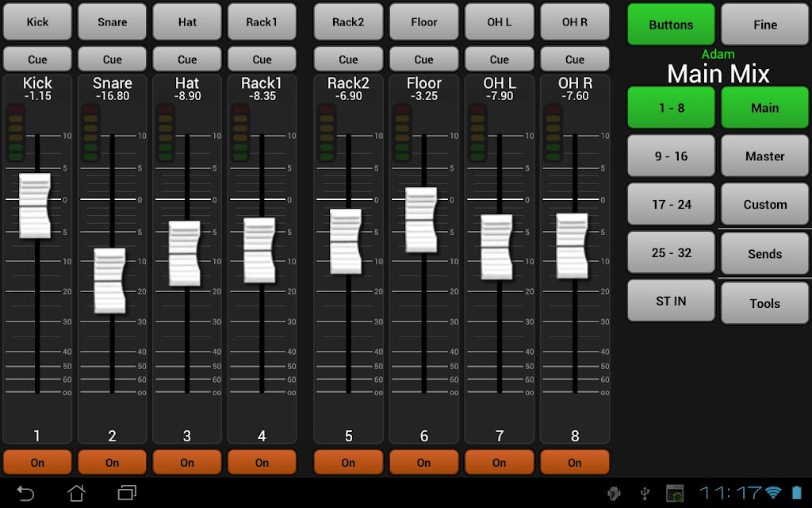Tap the Wi-Fi status icon
Screen dimensions: 812x508
[x=773, y=492]
